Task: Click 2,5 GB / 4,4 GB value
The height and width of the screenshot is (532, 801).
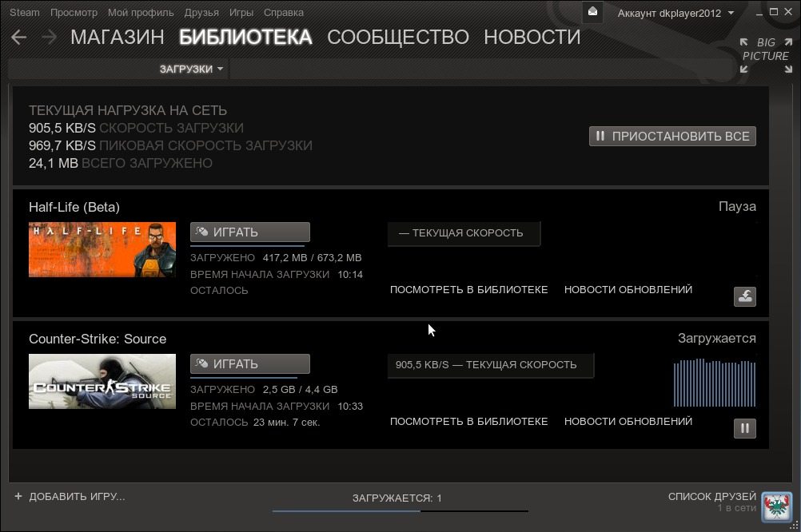Action: [x=301, y=389]
